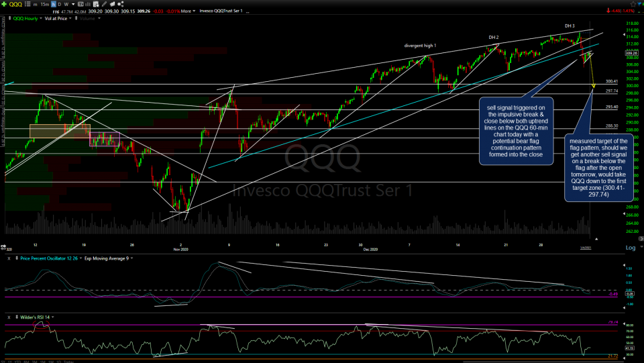The height and width of the screenshot is (363, 644).
Task: Select the YTD range tab
Action: pyautogui.click(x=17, y=362)
